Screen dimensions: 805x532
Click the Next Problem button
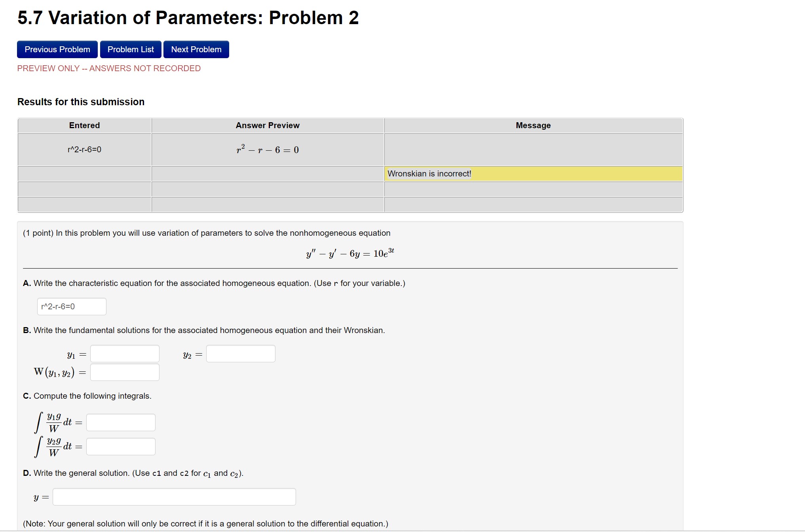tap(196, 49)
